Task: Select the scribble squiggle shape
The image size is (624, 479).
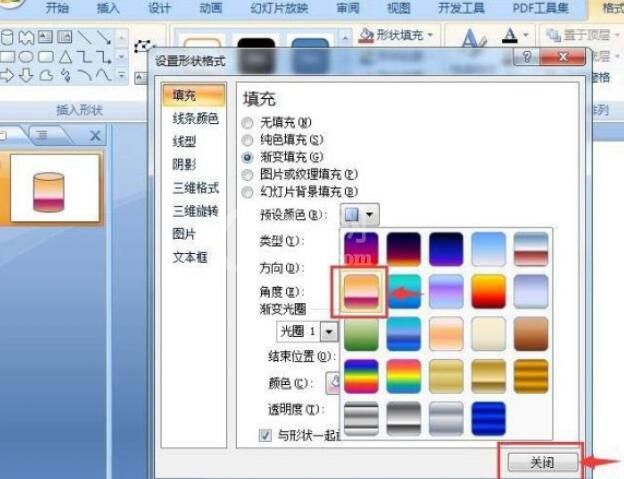Action: pyautogui.click(x=65, y=75)
